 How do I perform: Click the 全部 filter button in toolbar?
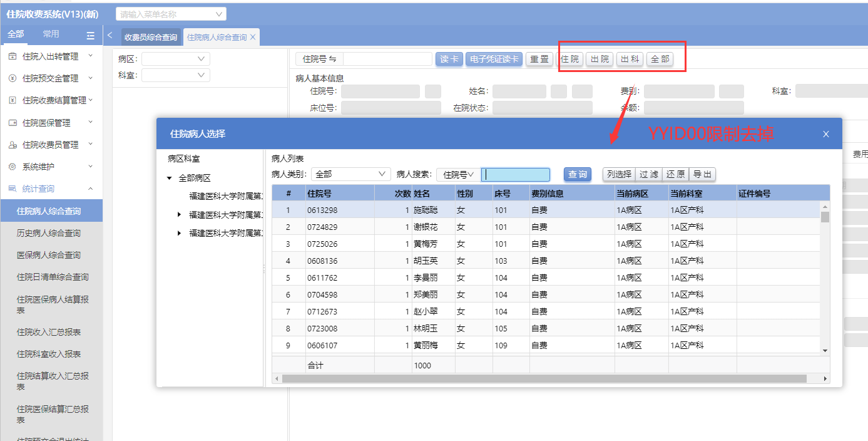pos(660,59)
